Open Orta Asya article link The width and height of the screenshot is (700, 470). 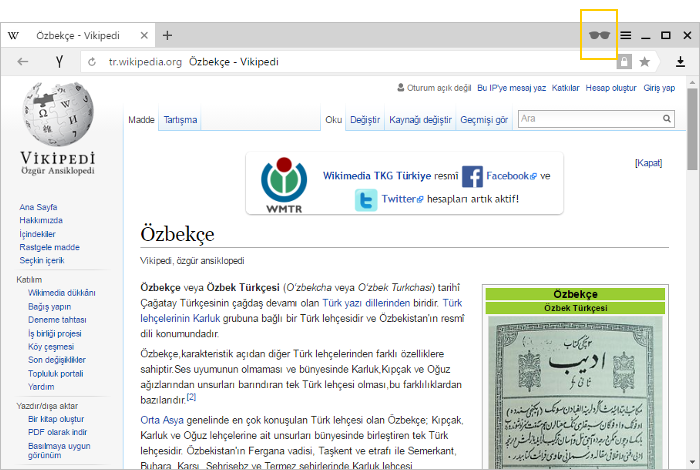coord(162,420)
